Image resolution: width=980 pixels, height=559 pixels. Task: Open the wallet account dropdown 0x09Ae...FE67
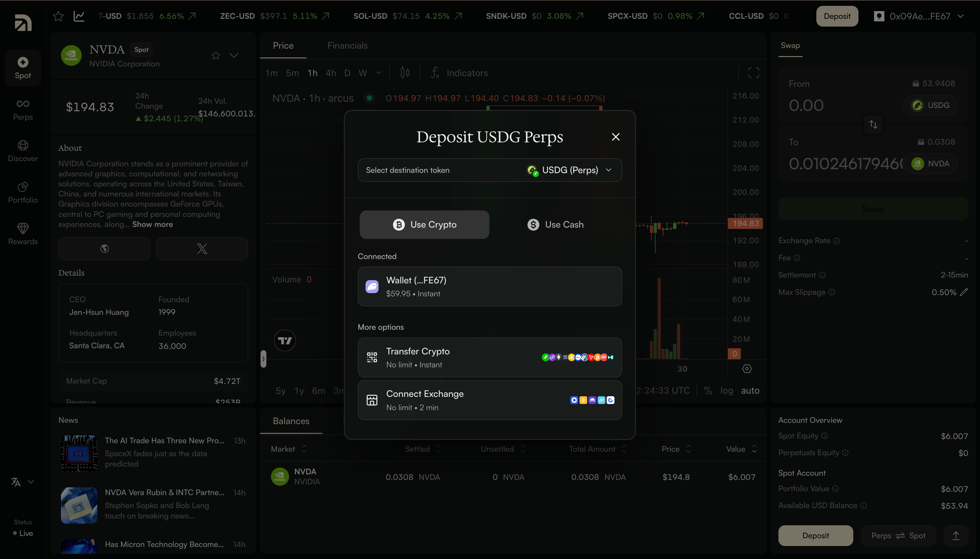pos(919,16)
